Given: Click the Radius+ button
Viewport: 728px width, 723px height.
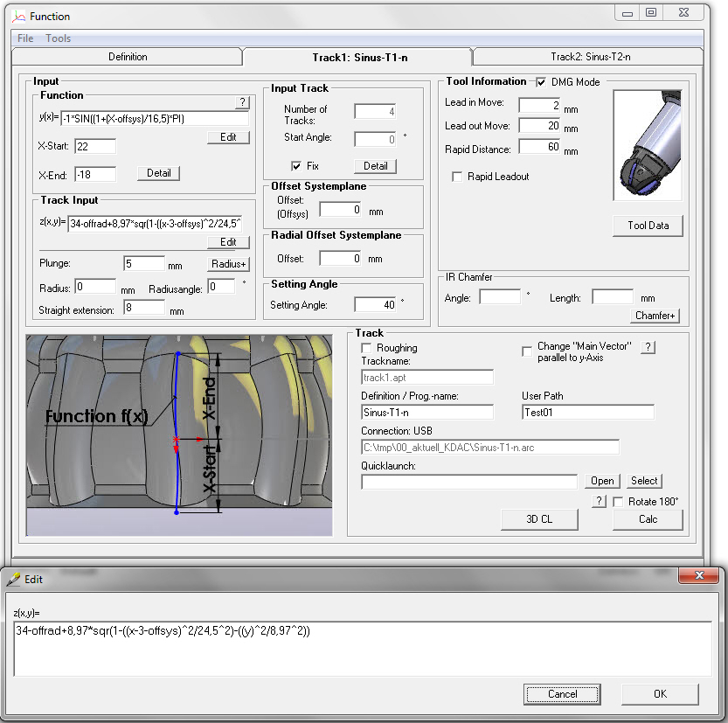Looking at the screenshot, I should [x=229, y=264].
